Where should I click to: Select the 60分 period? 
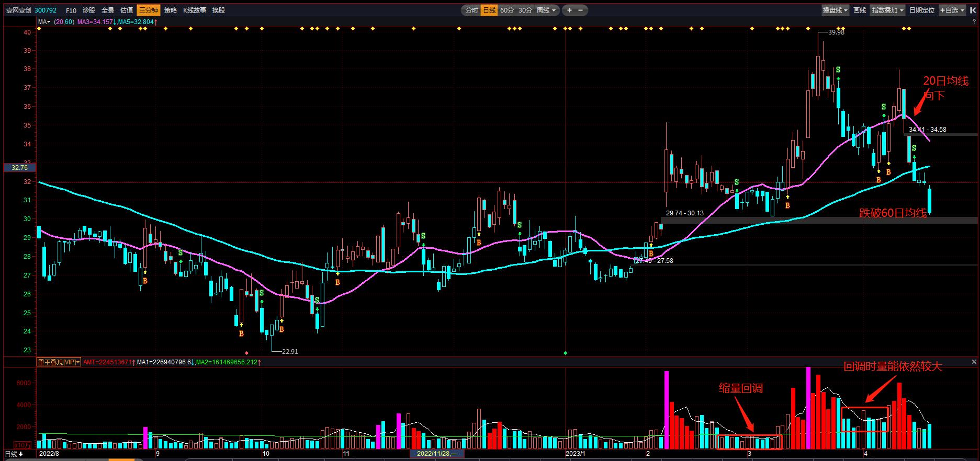tap(506, 10)
